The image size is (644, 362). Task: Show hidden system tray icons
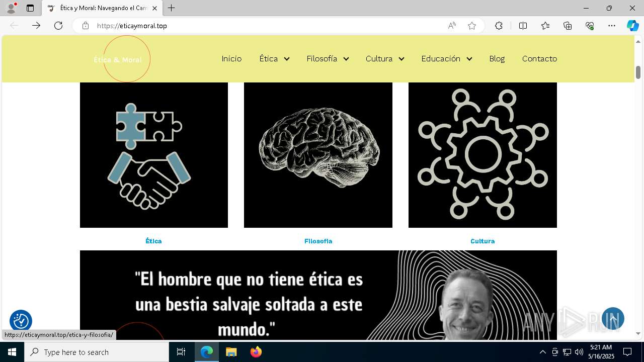542,352
